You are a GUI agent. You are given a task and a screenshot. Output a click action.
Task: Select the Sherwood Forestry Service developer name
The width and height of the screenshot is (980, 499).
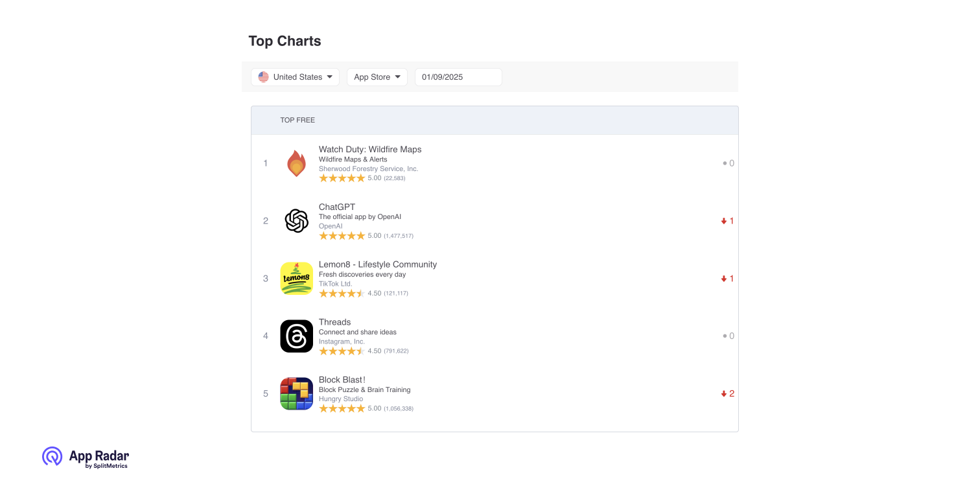tap(368, 168)
